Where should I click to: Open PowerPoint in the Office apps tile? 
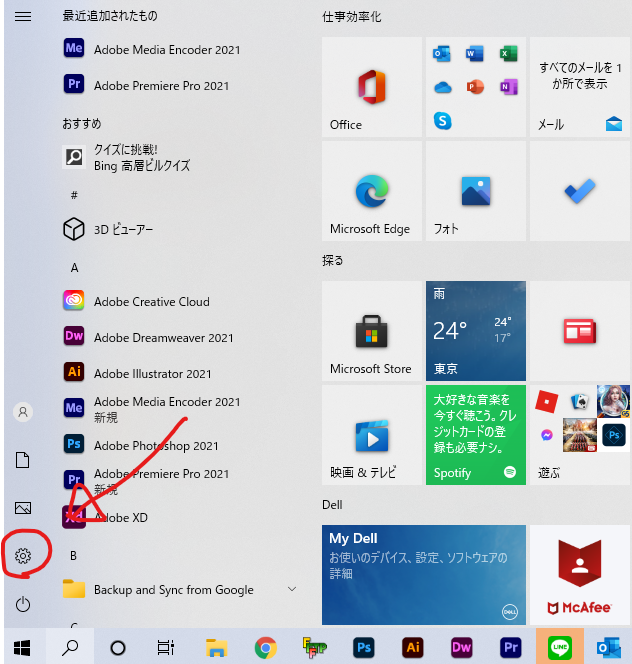475,87
